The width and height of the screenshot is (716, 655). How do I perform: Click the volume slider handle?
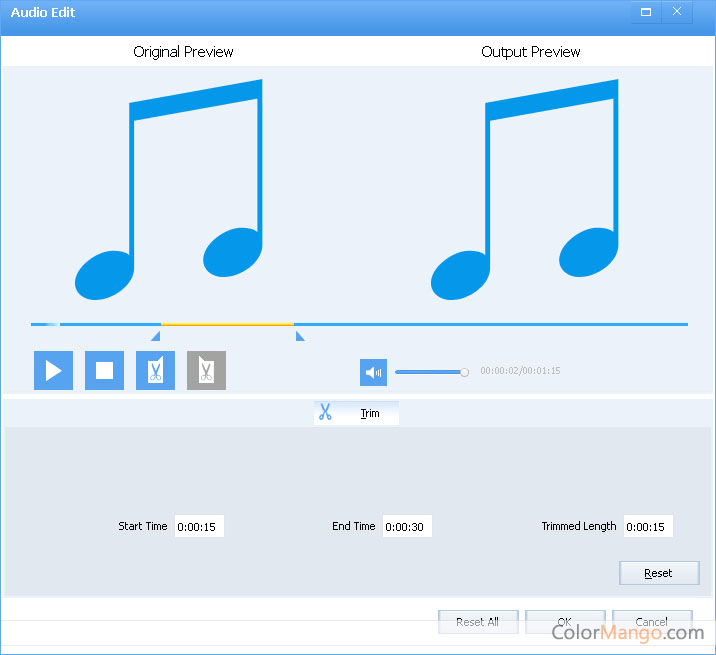[x=464, y=372]
